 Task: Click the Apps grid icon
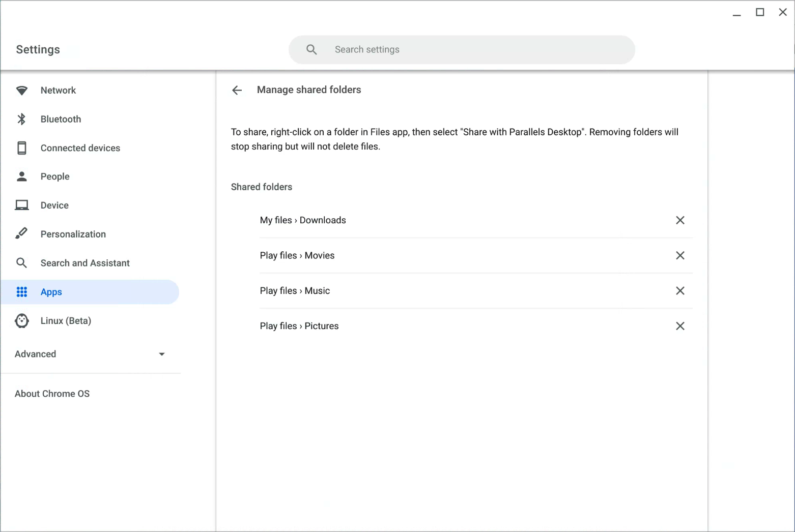[22, 291]
